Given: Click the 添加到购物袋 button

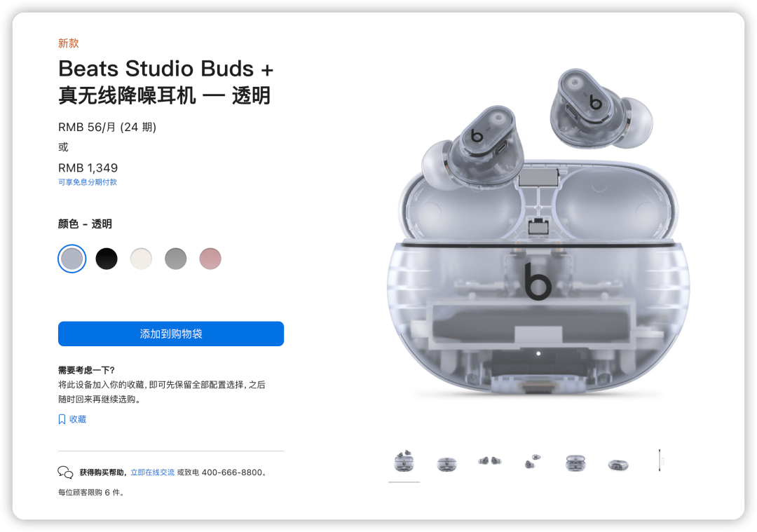Looking at the screenshot, I should (171, 334).
